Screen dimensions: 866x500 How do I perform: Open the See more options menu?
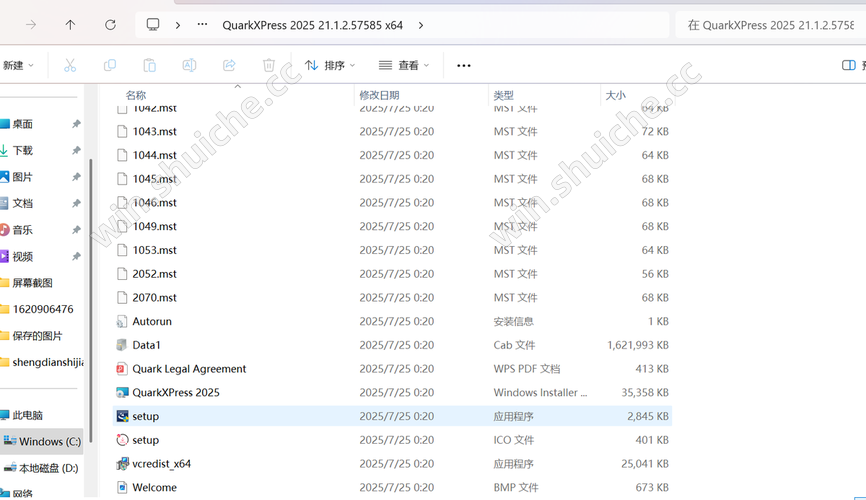coord(464,65)
